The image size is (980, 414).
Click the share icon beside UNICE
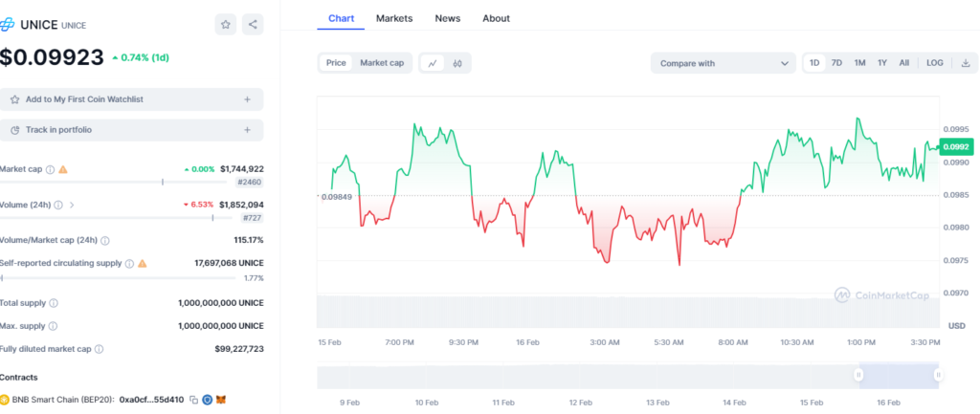click(252, 25)
